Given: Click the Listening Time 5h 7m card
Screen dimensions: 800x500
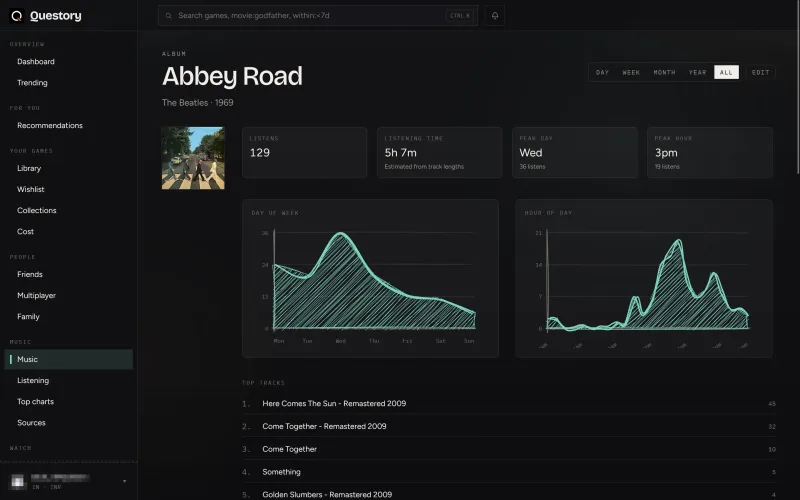Looking at the screenshot, I should click(439, 153).
